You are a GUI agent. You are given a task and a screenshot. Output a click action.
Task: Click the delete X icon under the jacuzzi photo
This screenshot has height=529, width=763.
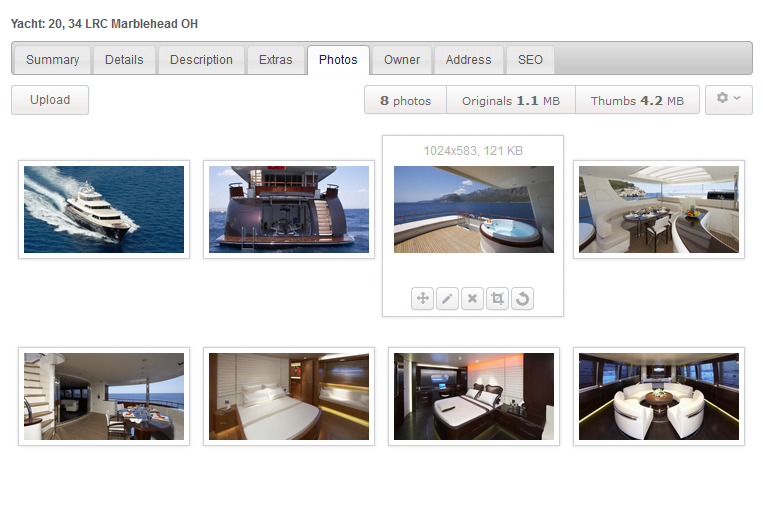point(472,298)
